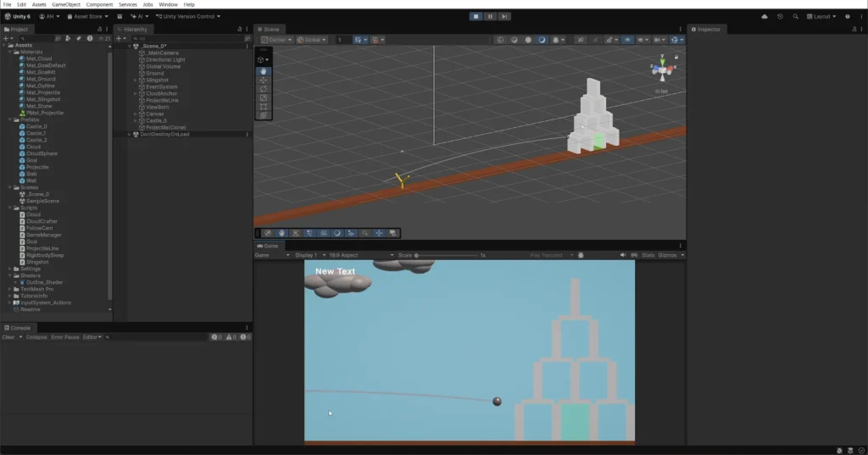
Task: Select the Castle_0 prefab in Project
Action: (x=36, y=127)
